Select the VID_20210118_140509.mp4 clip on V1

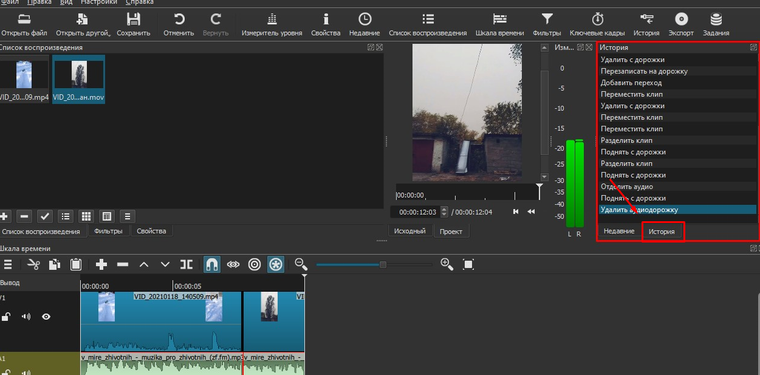(160, 321)
